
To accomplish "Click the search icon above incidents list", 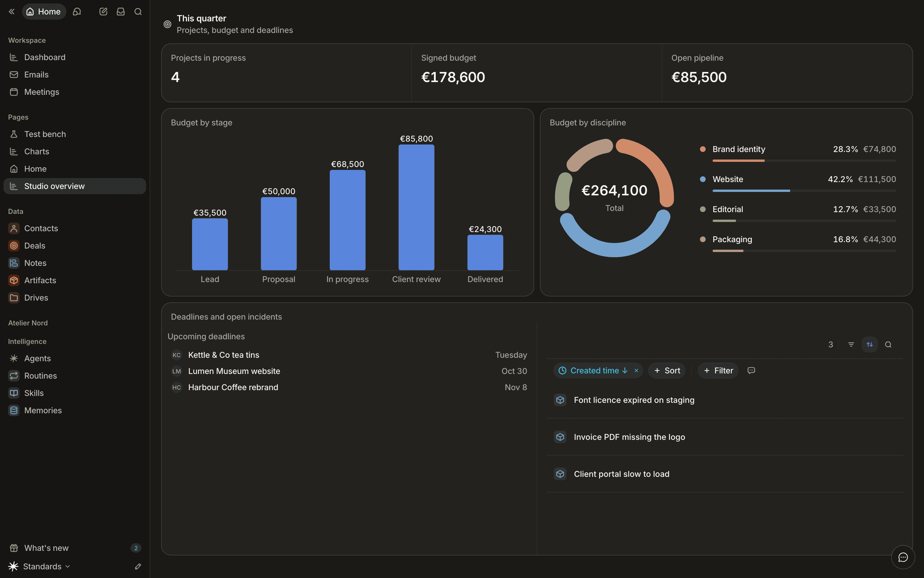I will click(888, 344).
